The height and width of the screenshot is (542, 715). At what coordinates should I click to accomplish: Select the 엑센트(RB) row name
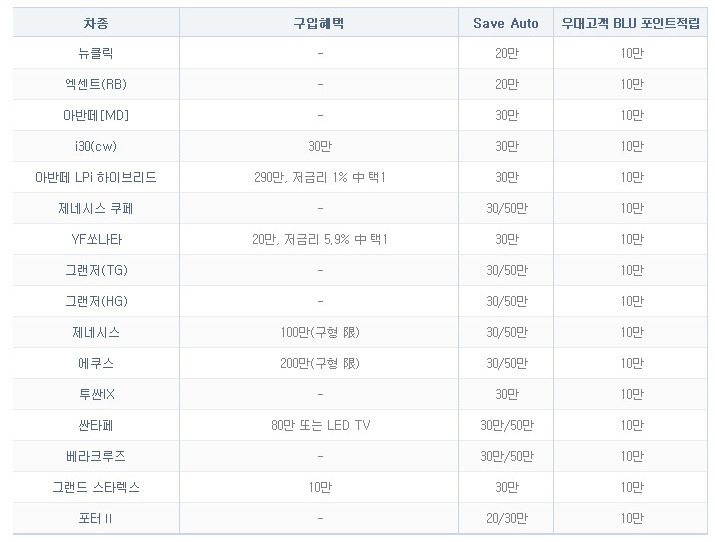click(x=96, y=84)
